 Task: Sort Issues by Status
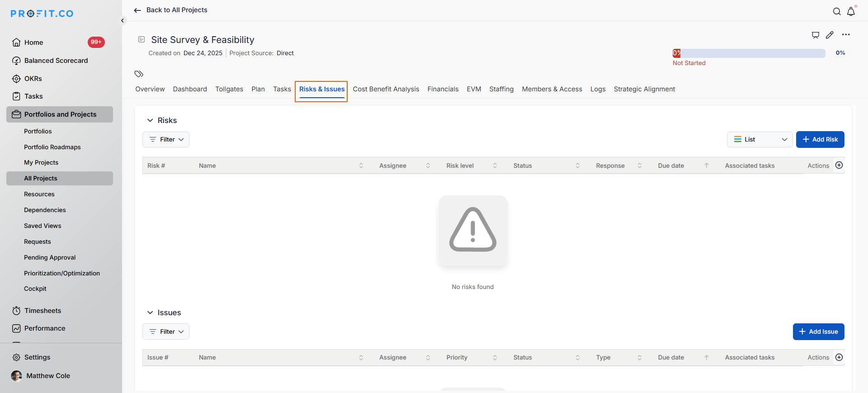pyautogui.click(x=578, y=358)
